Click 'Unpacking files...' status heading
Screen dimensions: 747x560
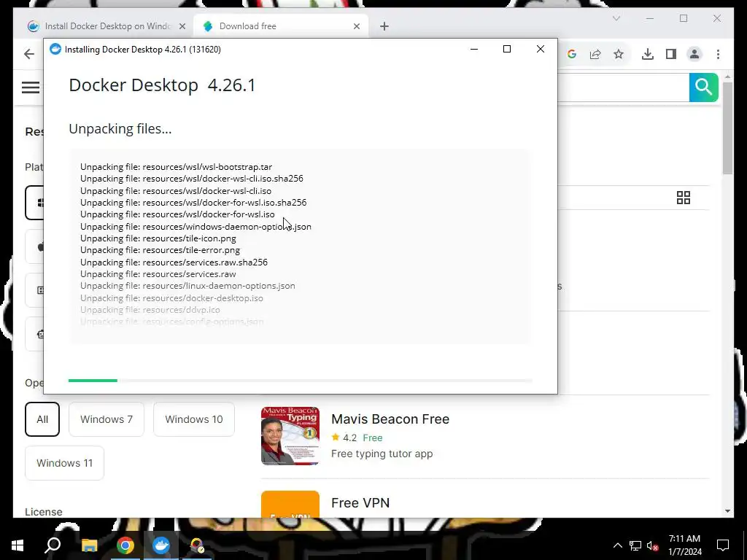[x=120, y=128]
